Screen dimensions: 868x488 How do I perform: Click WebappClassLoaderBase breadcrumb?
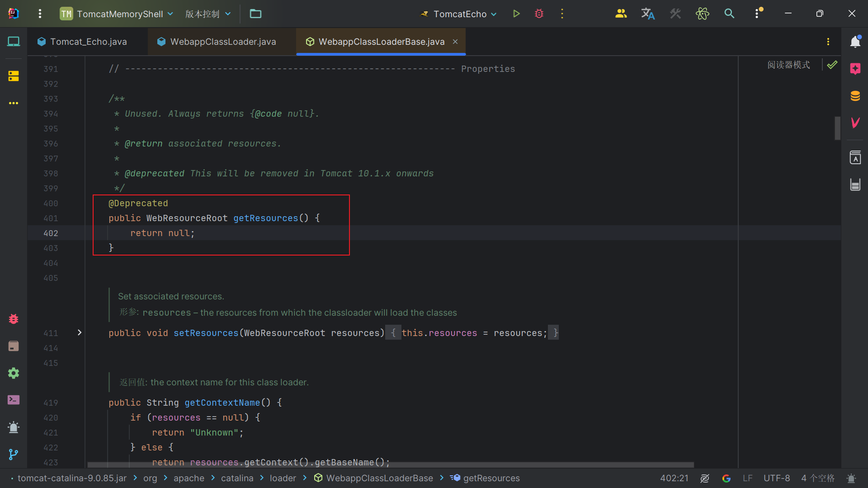click(x=373, y=478)
